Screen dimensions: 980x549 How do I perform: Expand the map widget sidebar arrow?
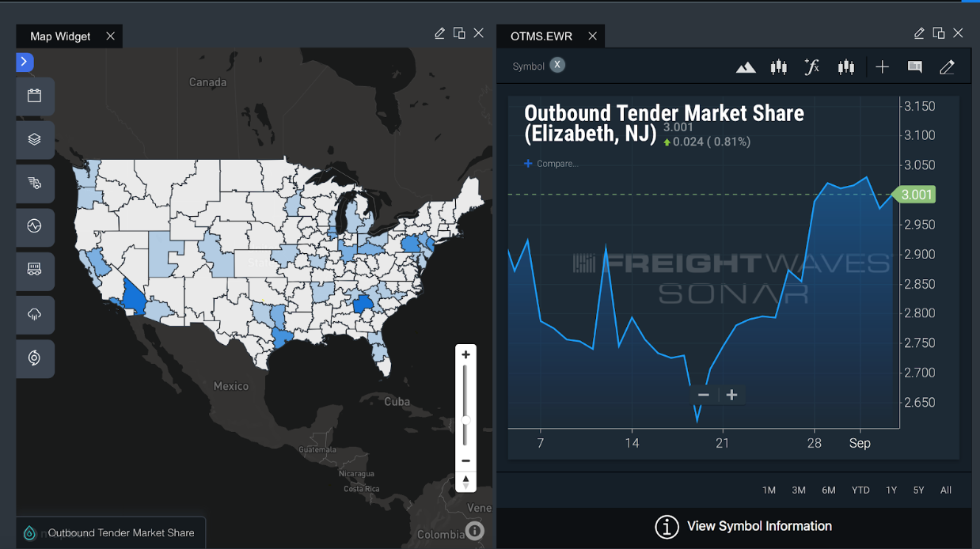pos(25,62)
